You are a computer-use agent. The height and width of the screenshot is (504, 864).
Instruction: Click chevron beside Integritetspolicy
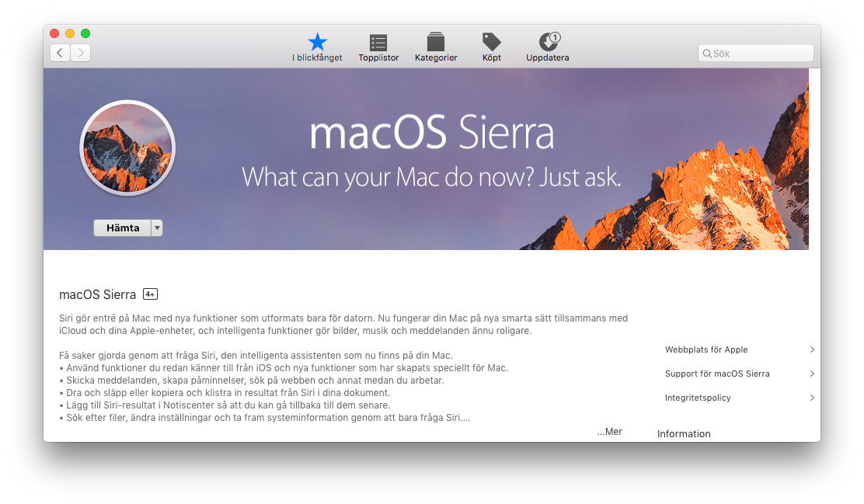pyautogui.click(x=812, y=398)
